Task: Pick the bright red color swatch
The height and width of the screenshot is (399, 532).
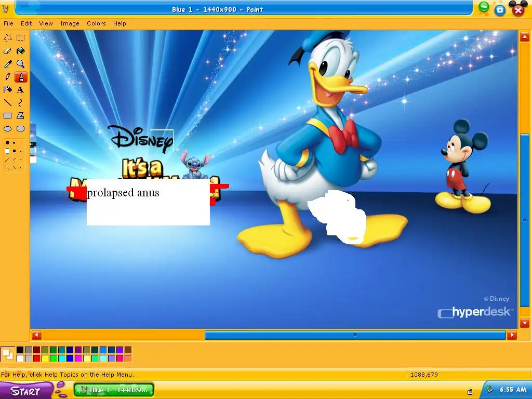Action: [37, 358]
